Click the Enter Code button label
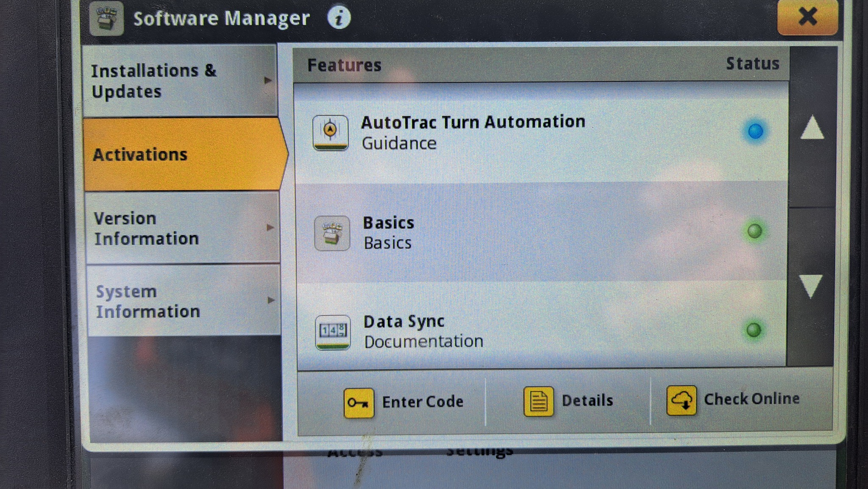This screenshot has height=489, width=868. (423, 402)
